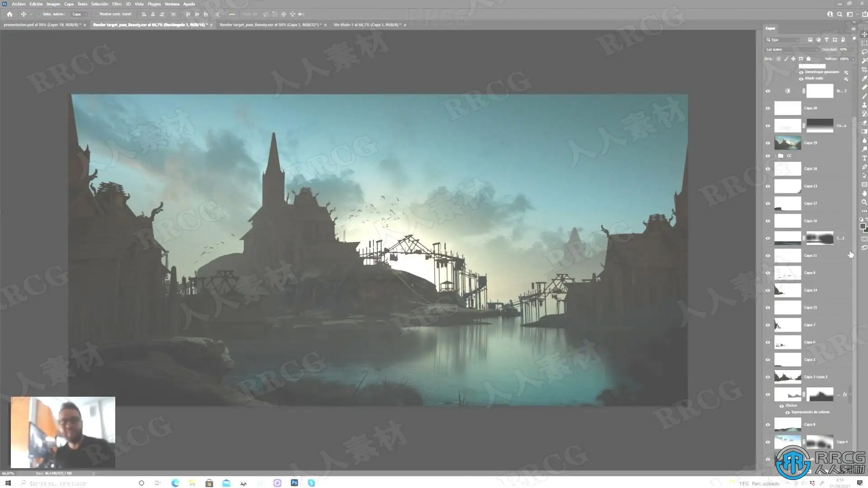868x488 pixels.
Task: Hide the Capa 18 layer
Action: tap(768, 169)
